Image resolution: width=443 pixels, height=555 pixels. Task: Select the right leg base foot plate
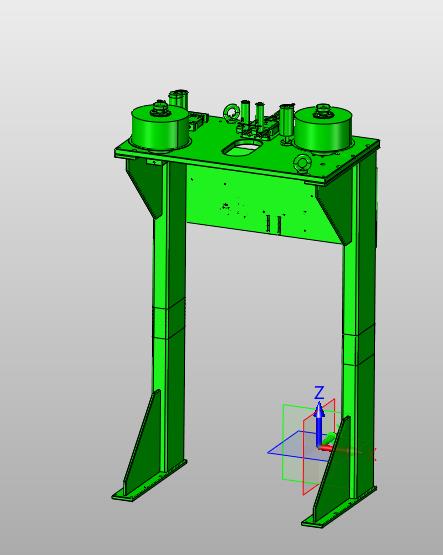pyautogui.click(x=339, y=508)
